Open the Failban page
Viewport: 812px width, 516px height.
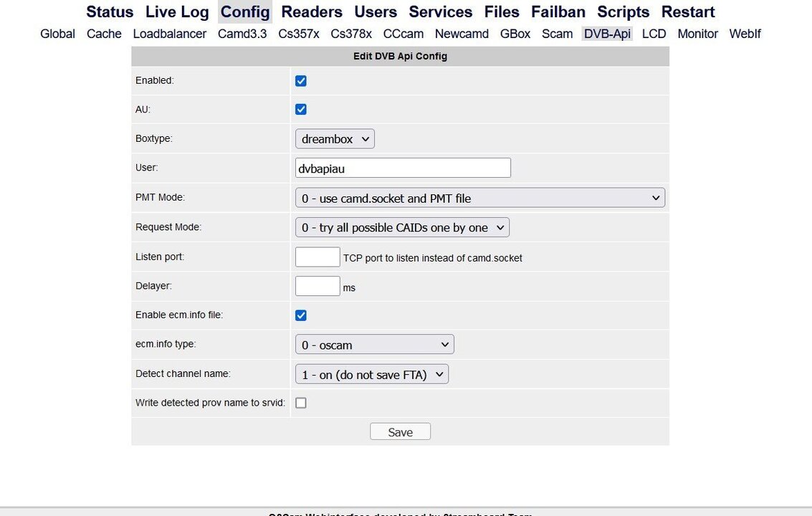[x=558, y=11]
